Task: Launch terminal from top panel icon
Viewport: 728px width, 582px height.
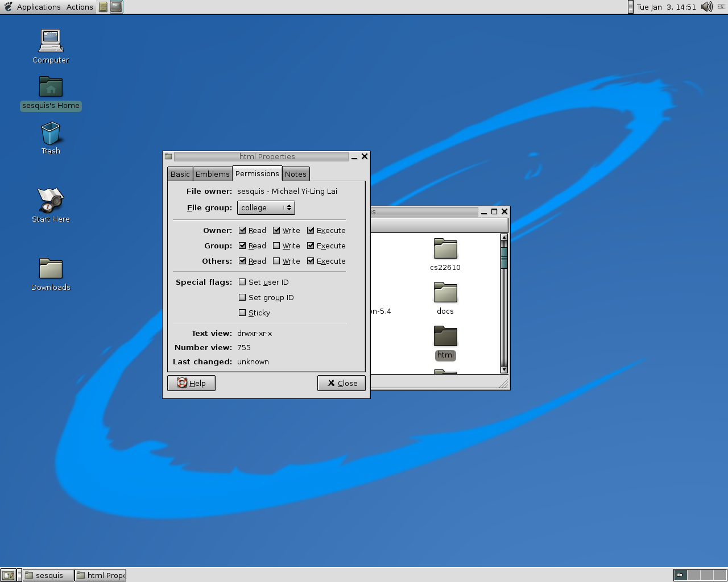Action: pyautogui.click(x=117, y=7)
